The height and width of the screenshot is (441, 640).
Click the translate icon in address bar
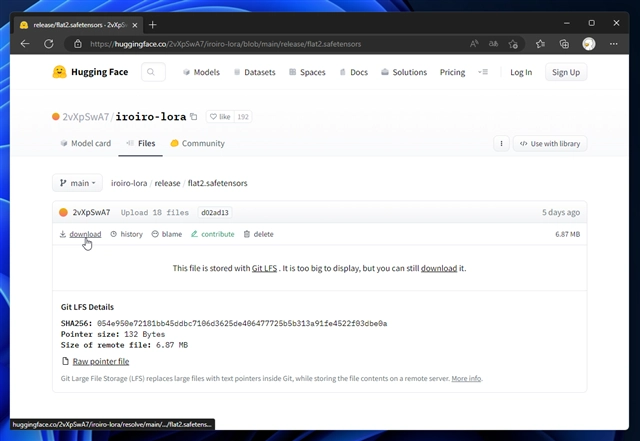tap(493, 44)
